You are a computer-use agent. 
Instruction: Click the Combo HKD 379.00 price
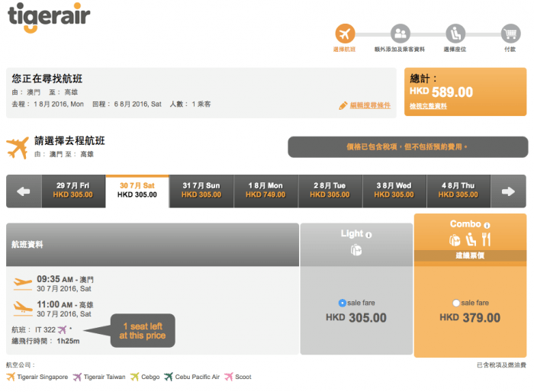470,318
